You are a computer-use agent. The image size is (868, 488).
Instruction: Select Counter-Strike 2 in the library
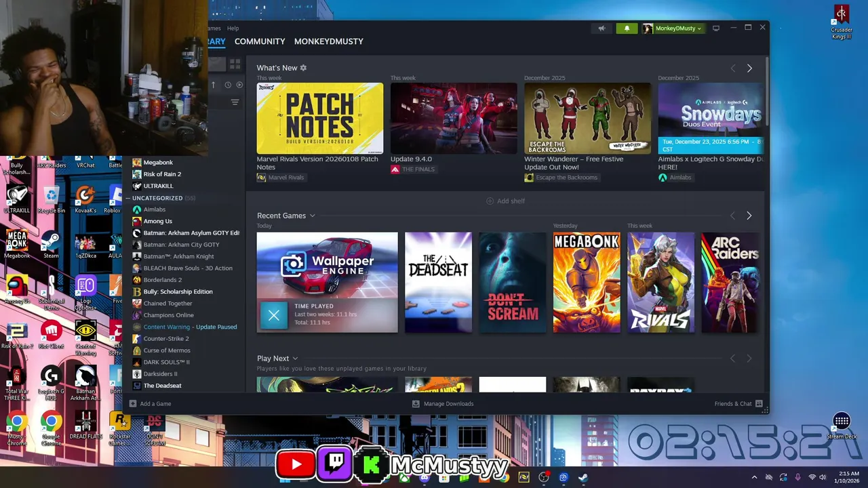(x=166, y=338)
